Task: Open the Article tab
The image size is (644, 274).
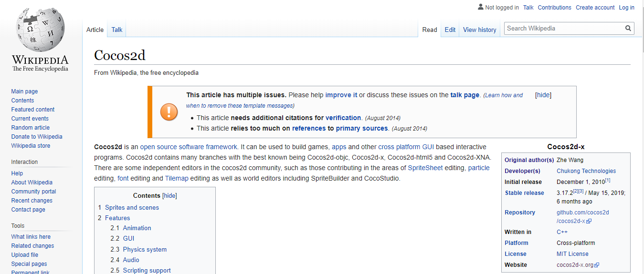Action: [x=95, y=30]
